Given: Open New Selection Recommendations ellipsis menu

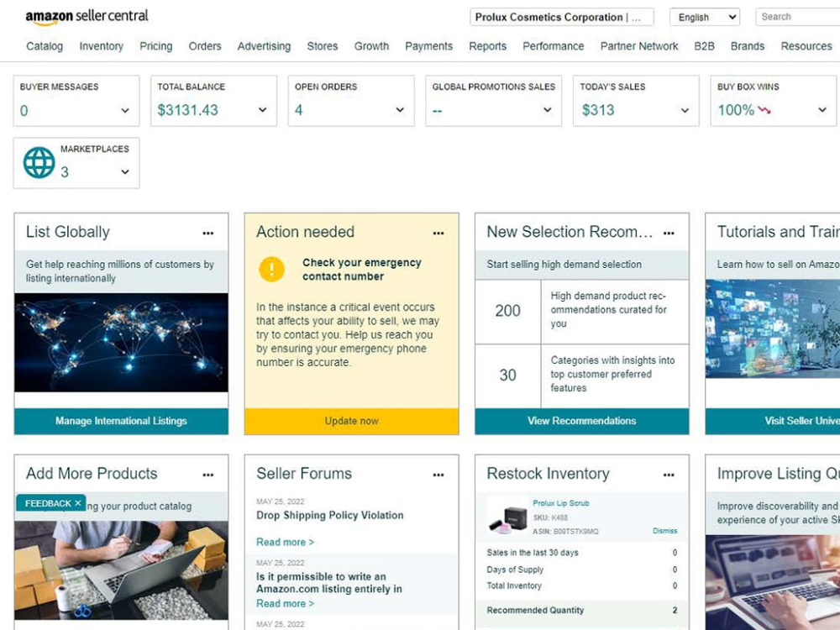Looking at the screenshot, I should tap(669, 233).
